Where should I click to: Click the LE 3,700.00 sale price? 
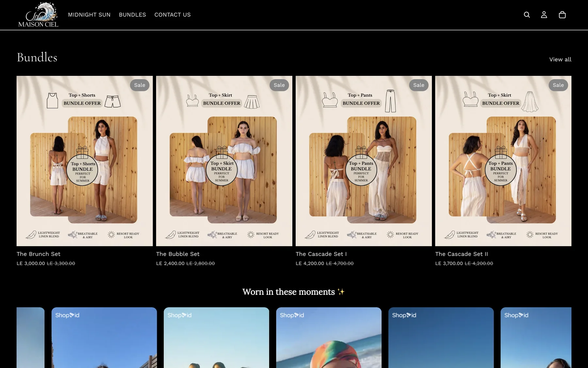(x=449, y=263)
